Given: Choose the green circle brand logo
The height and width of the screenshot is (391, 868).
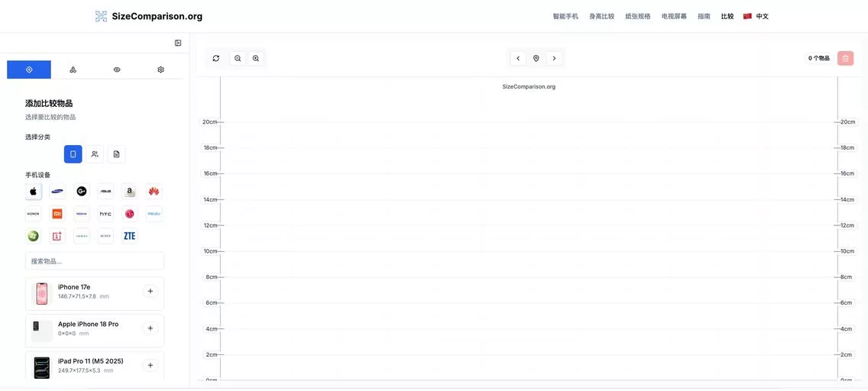Looking at the screenshot, I should point(33,236).
